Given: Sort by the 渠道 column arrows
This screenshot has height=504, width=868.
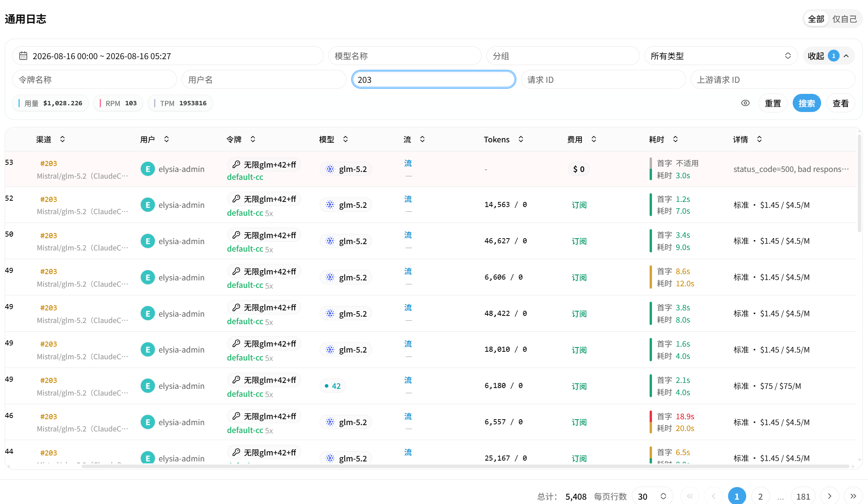Looking at the screenshot, I should (62, 139).
